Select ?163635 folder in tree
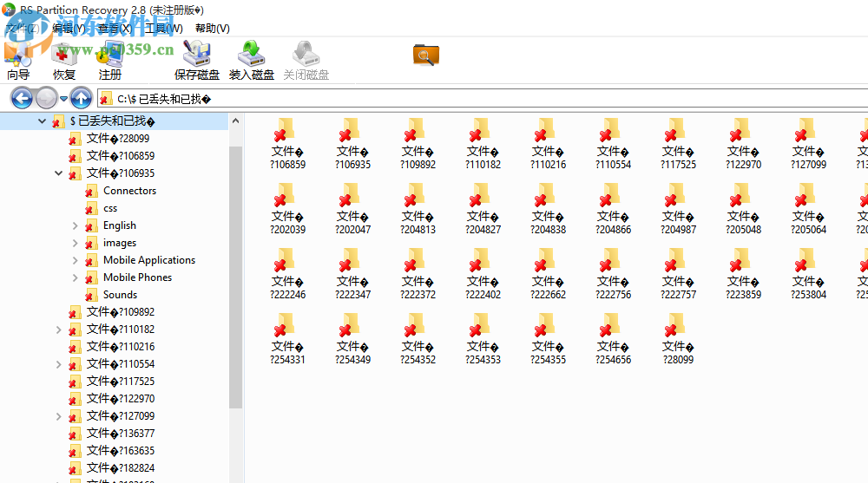Viewport: 868px width, 483px height. pos(121,451)
